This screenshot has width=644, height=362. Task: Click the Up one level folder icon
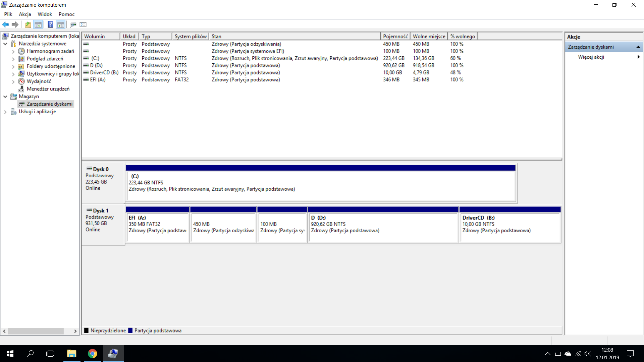click(x=28, y=24)
